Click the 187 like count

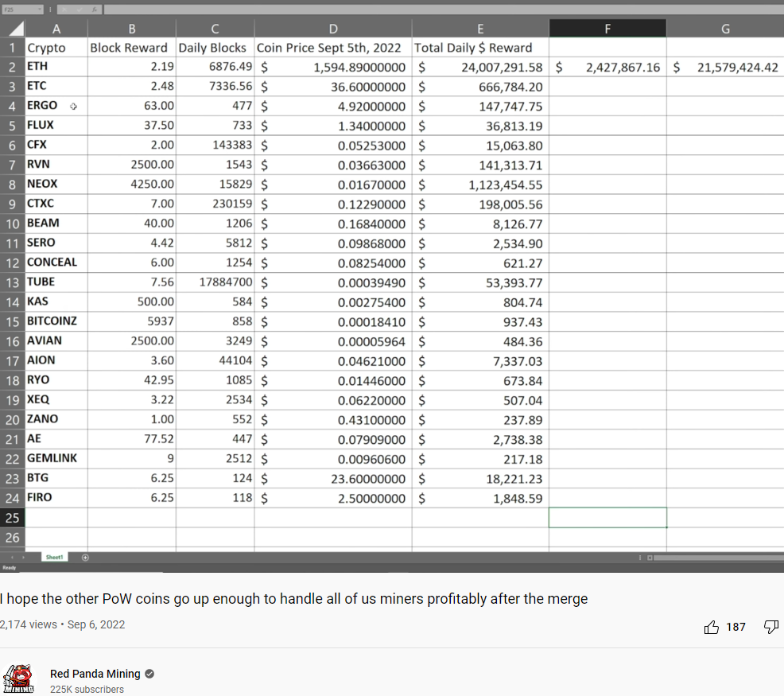click(x=735, y=627)
